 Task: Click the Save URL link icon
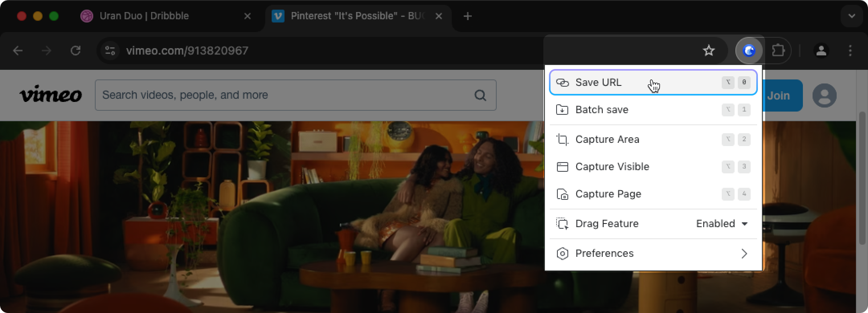pos(562,82)
